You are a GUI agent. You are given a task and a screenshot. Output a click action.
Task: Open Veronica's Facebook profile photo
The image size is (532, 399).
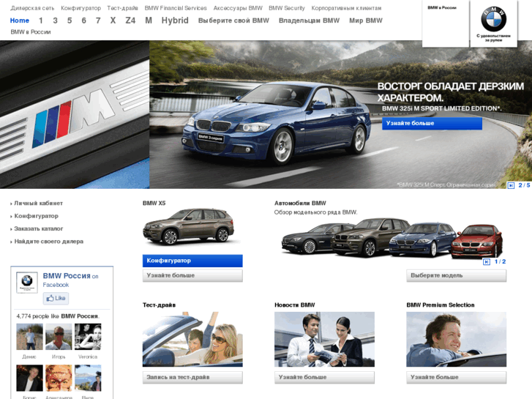88,337
